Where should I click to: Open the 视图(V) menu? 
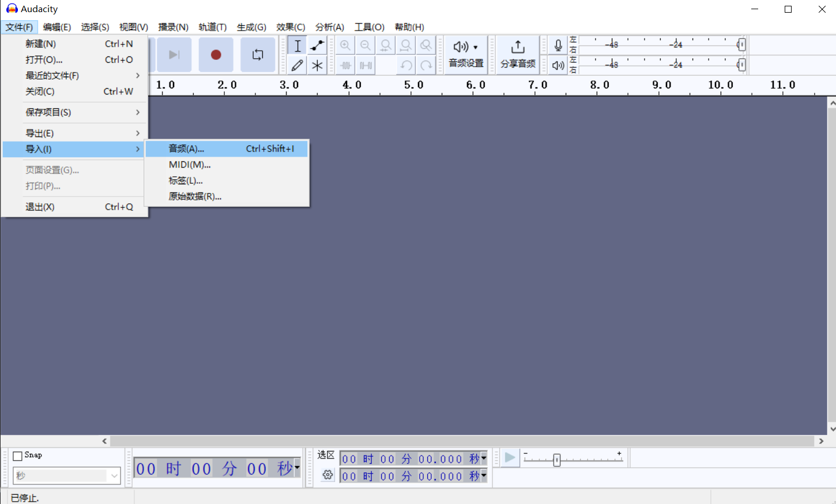coord(134,27)
